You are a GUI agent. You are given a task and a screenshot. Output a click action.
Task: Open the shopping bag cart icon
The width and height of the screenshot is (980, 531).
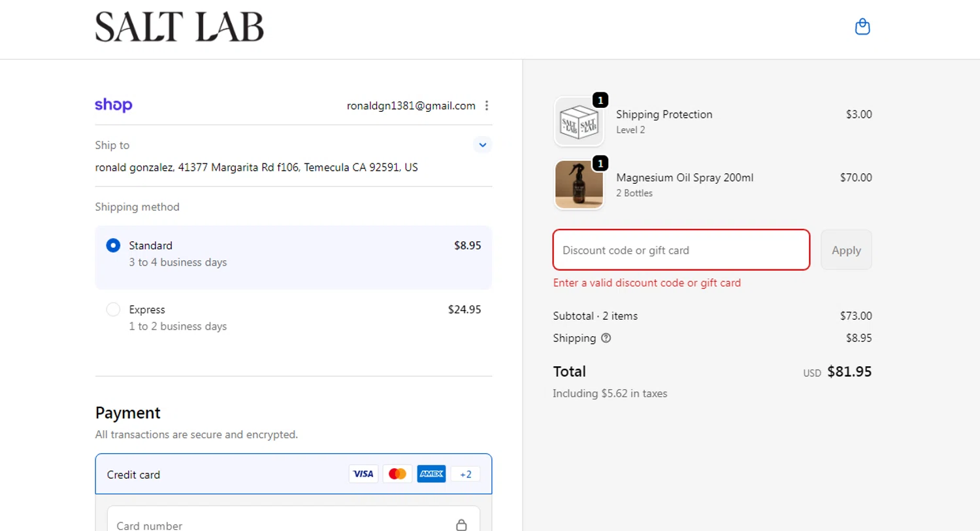[862, 27]
